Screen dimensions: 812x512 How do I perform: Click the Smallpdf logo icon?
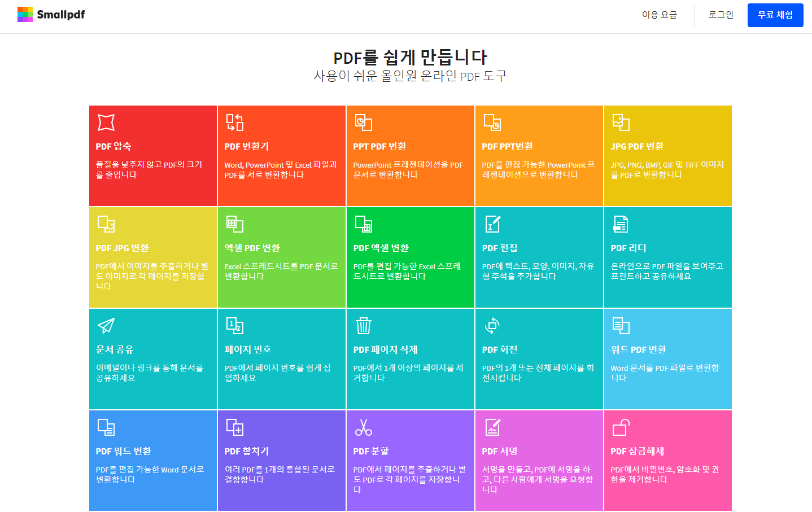coord(25,14)
